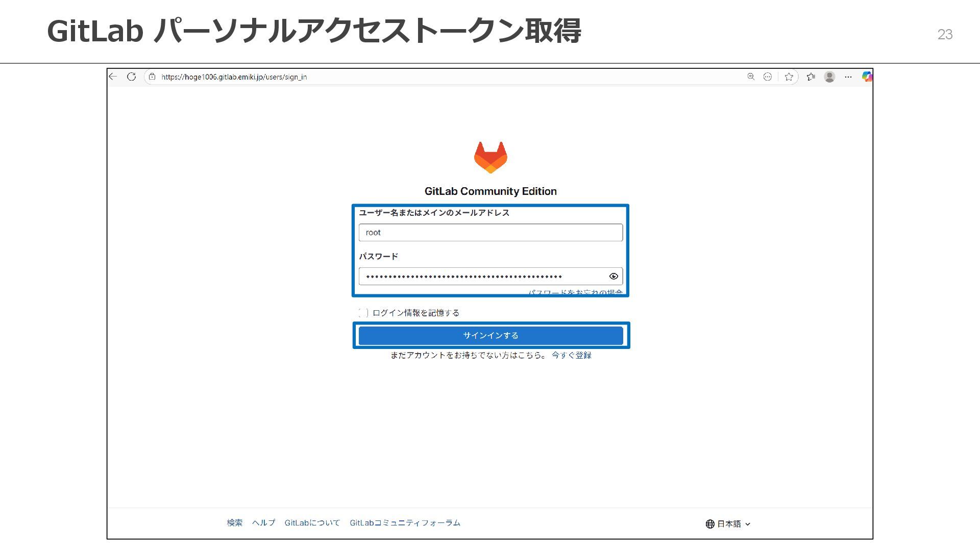The height and width of the screenshot is (551, 980).
Task: Click the site lock icon in address bar
Action: (x=152, y=77)
